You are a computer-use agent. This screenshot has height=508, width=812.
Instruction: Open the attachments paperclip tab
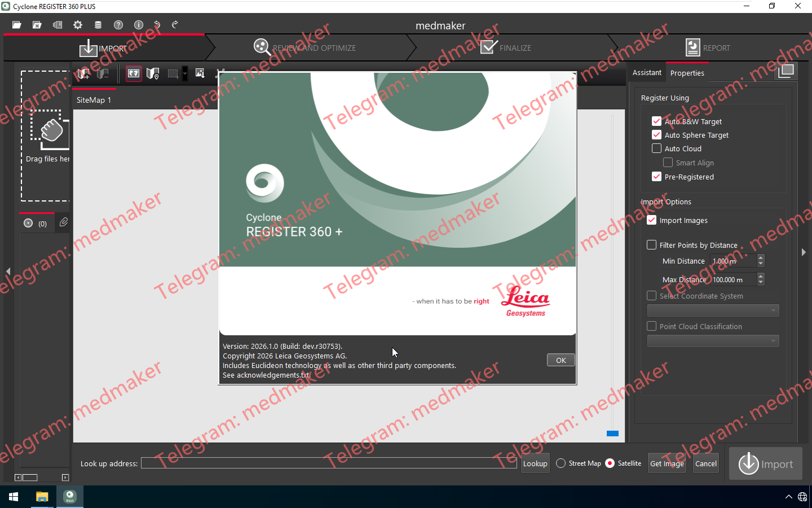point(64,222)
